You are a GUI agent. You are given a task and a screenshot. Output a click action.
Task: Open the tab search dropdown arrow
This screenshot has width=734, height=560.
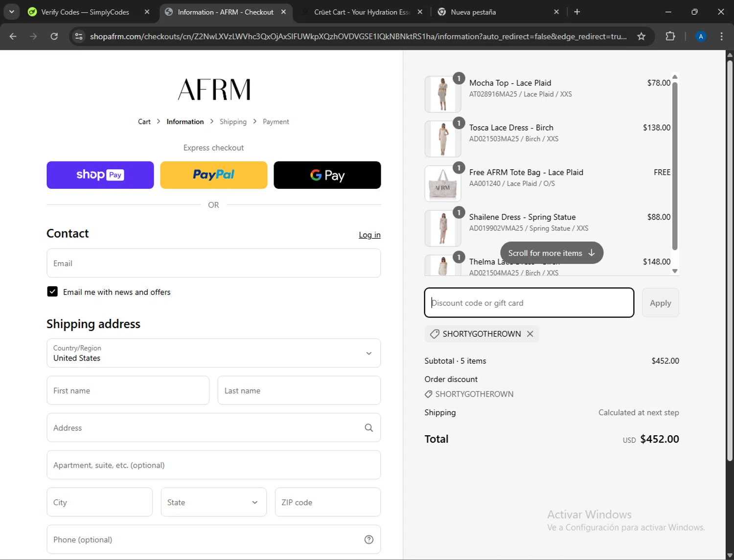[x=12, y=12]
